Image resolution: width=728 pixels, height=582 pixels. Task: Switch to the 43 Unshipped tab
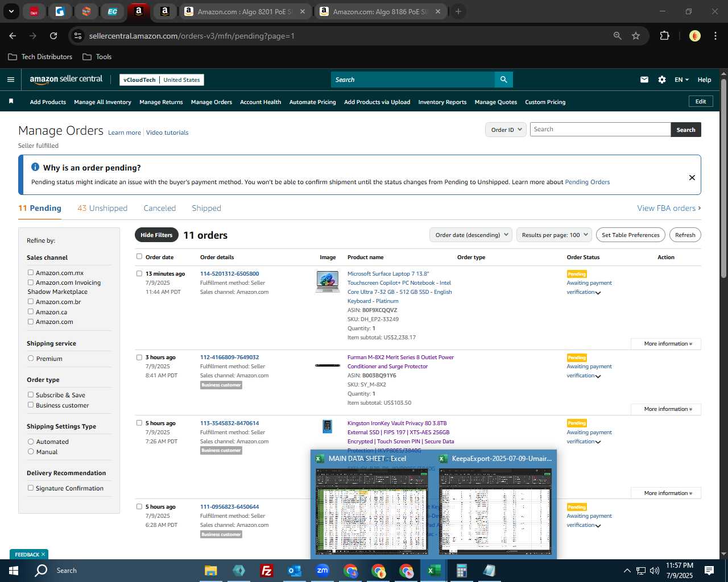[x=102, y=208]
